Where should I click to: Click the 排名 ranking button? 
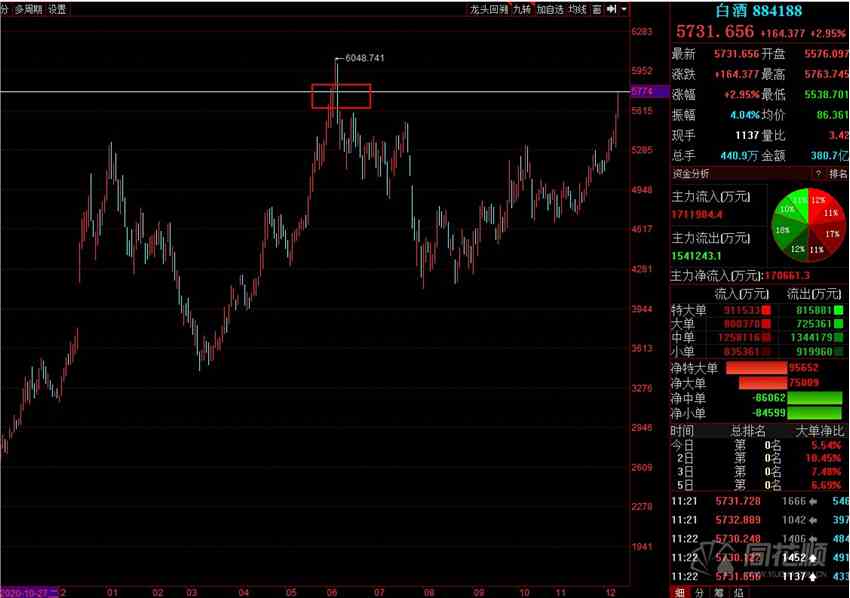pyautogui.click(x=838, y=173)
